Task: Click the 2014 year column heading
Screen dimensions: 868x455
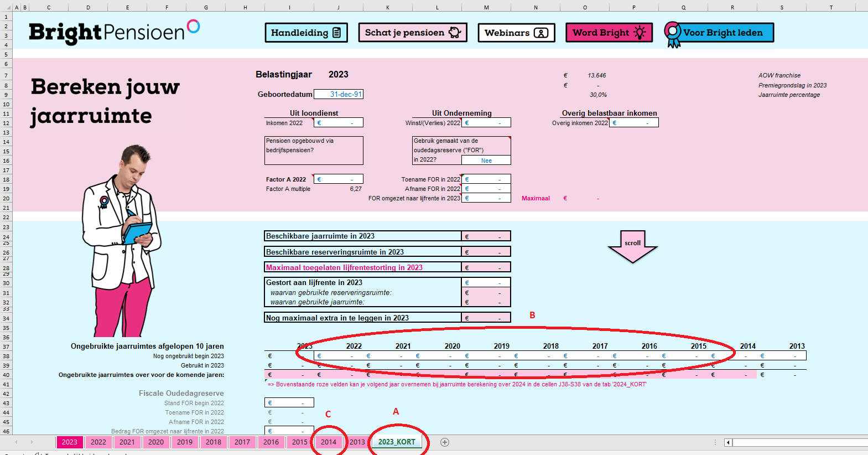Action: (748, 346)
